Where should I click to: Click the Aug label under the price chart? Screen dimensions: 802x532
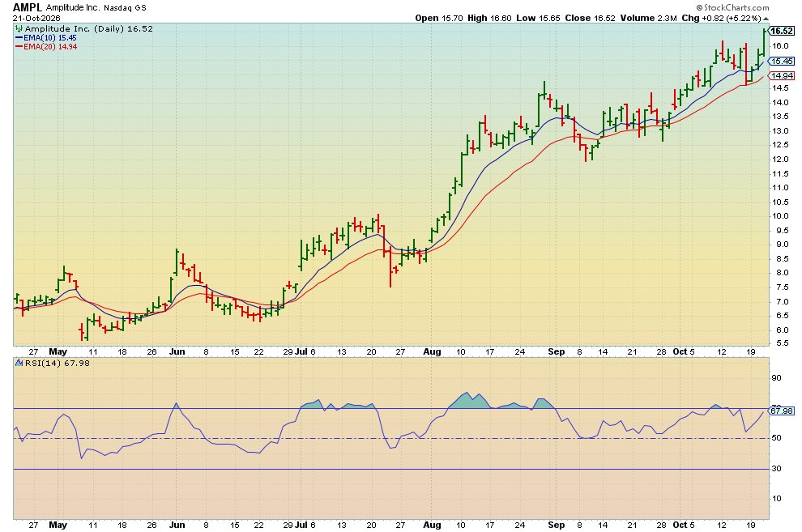tap(433, 351)
